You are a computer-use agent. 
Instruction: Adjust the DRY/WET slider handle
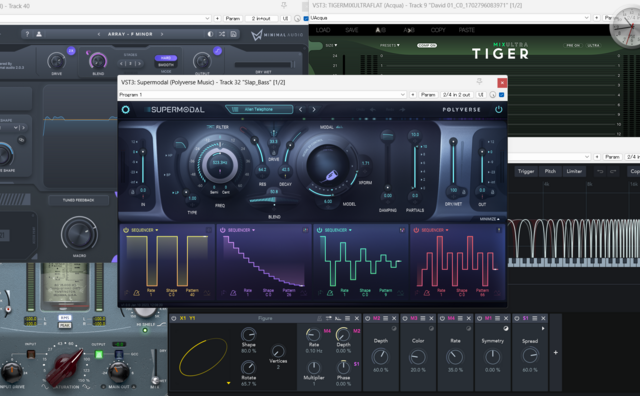tap(453, 142)
